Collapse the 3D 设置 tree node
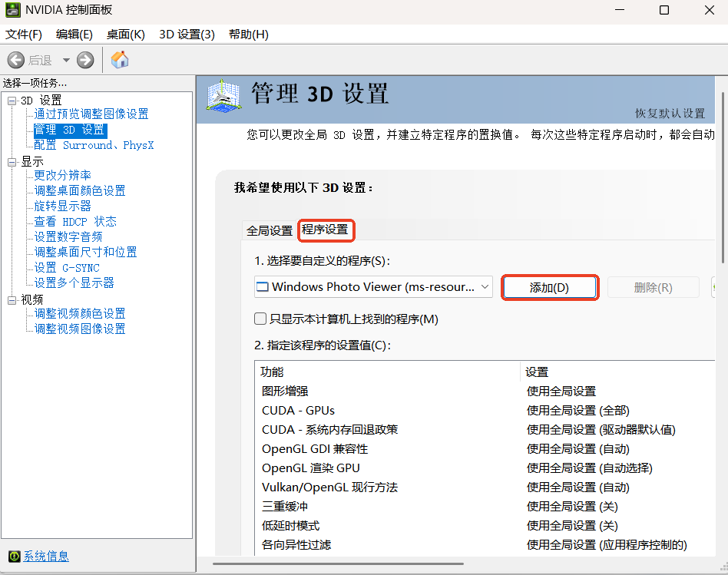 pyautogui.click(x=12, y=101)
